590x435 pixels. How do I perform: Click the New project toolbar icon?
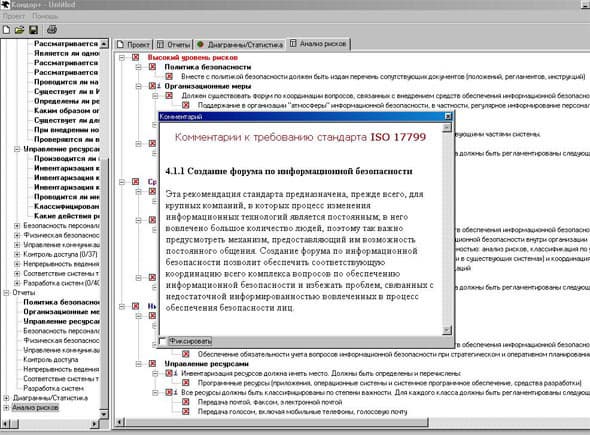coord(6,30)
